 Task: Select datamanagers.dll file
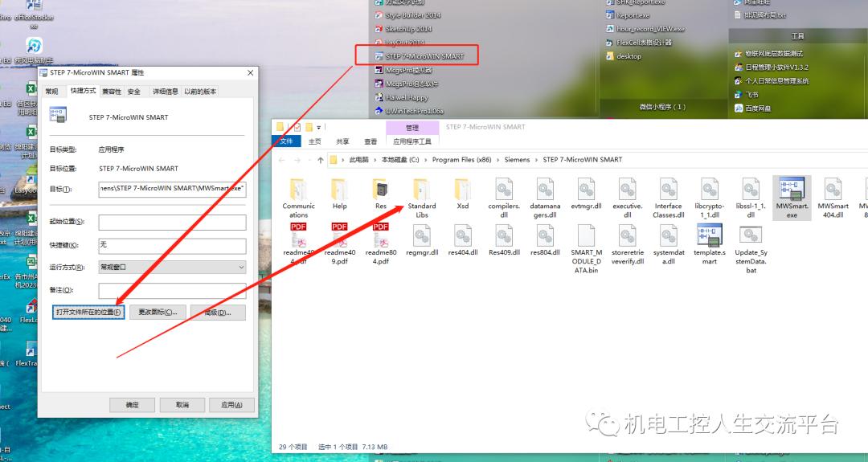[x=545, y=198]
